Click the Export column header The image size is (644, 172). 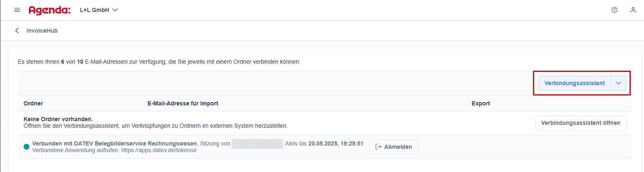pyautogui.click(x=481, y=103)
